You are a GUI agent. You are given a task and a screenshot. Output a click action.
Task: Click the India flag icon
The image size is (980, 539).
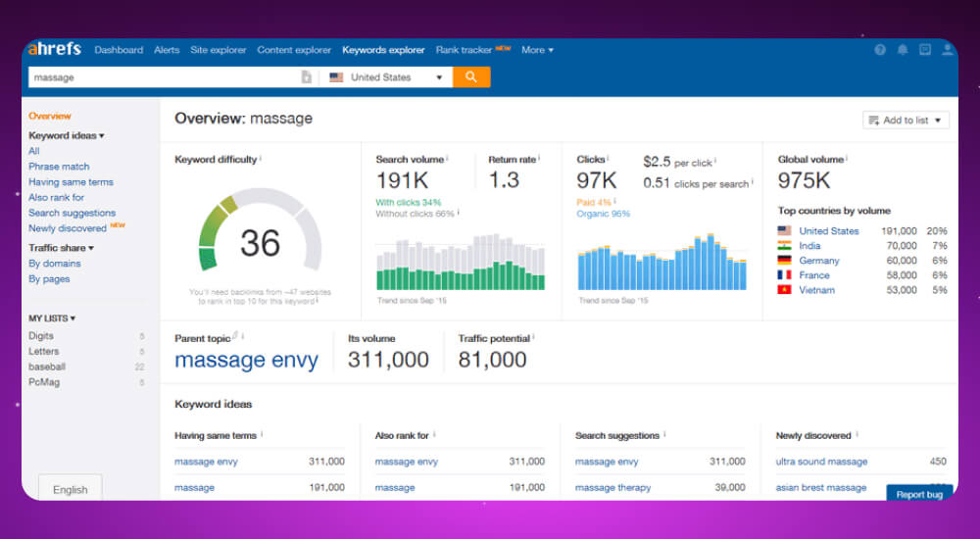click(784, 246)
